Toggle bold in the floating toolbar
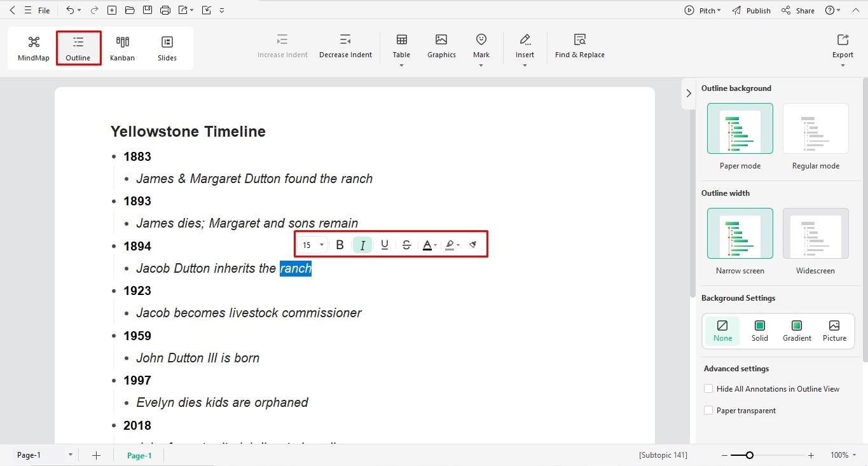Image resolution: width=868 pixels, height=466 pixels. (x=340, y=245)
